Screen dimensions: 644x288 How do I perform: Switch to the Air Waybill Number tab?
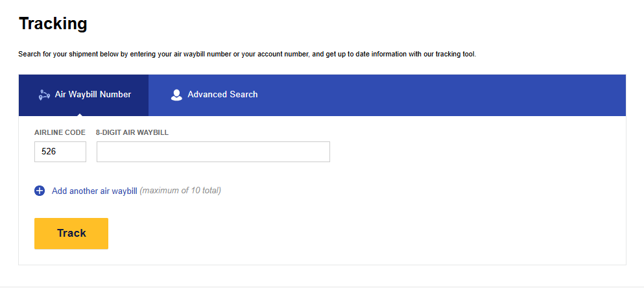(92, 95)
